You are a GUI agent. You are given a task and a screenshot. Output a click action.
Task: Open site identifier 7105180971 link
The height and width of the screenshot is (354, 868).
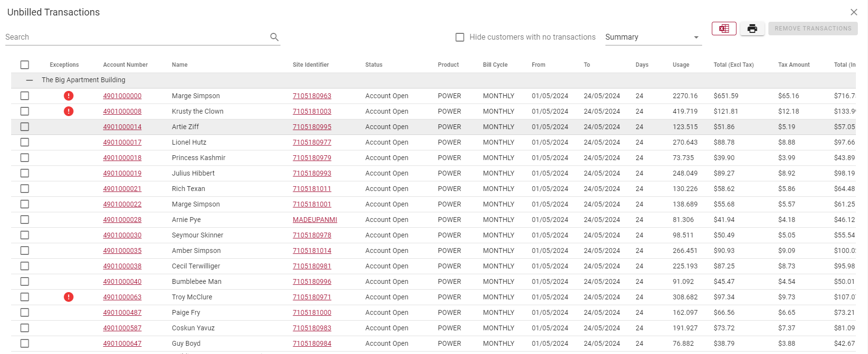point(312,297)
